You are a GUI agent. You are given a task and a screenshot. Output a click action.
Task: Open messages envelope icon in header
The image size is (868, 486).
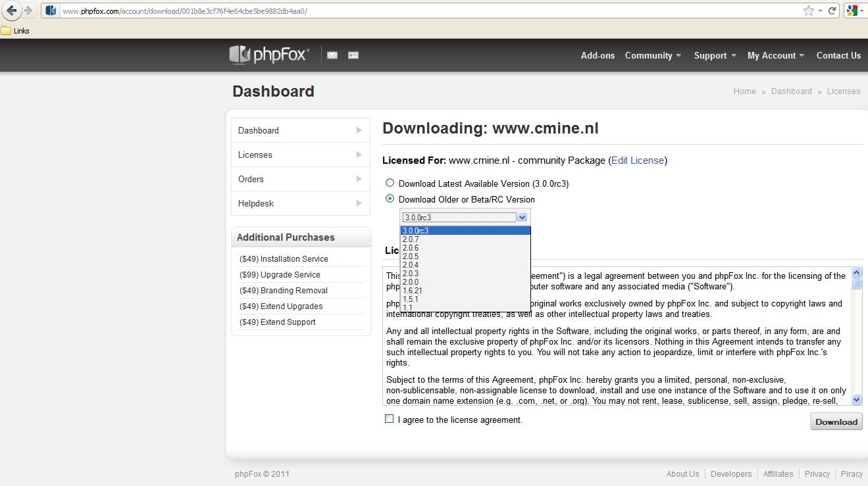pos(332,55)
